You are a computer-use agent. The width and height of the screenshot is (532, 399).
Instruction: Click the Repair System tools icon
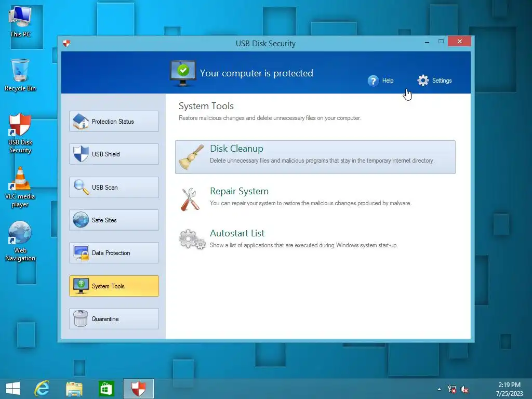[x=190, y=199]
